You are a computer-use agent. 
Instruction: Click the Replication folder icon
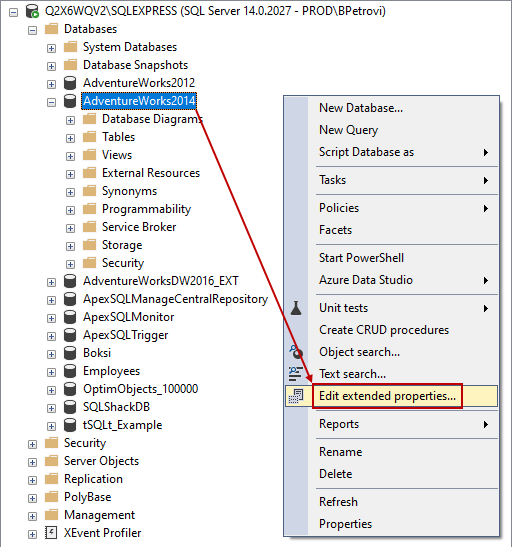point(52,479)
